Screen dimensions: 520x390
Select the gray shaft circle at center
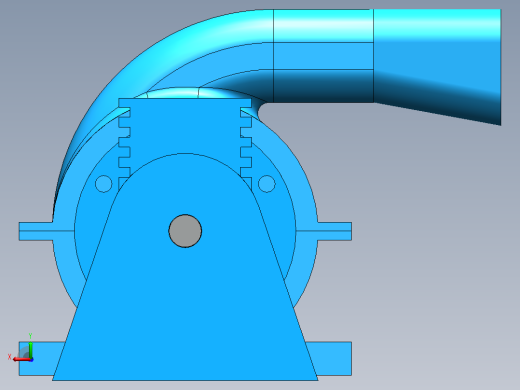coord(185,231)
